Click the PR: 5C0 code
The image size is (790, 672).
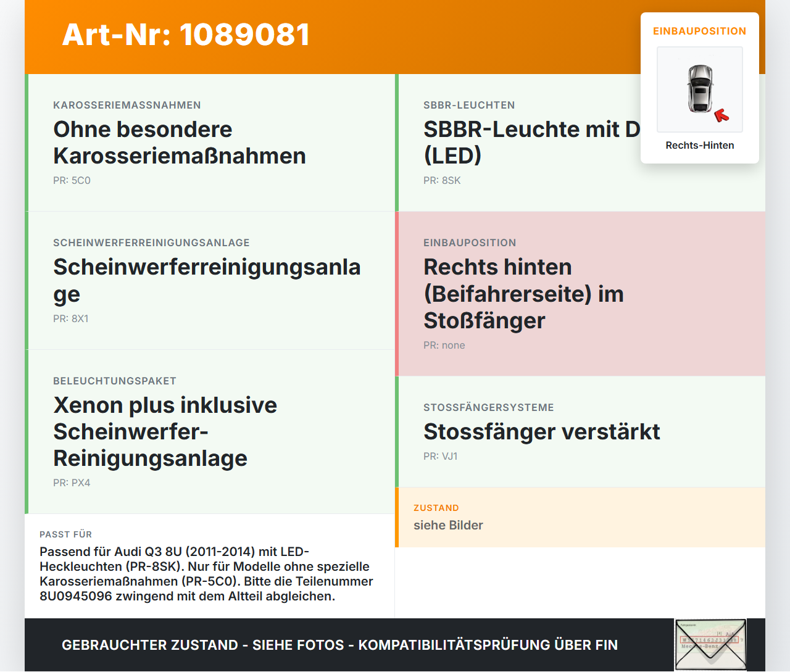(x=72, y=180)
